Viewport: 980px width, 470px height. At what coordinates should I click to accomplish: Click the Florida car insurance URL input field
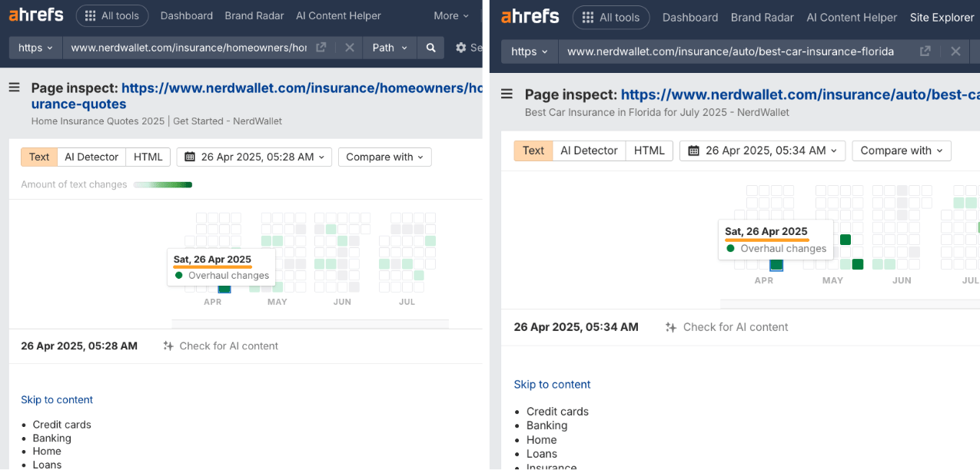[730, 51]
